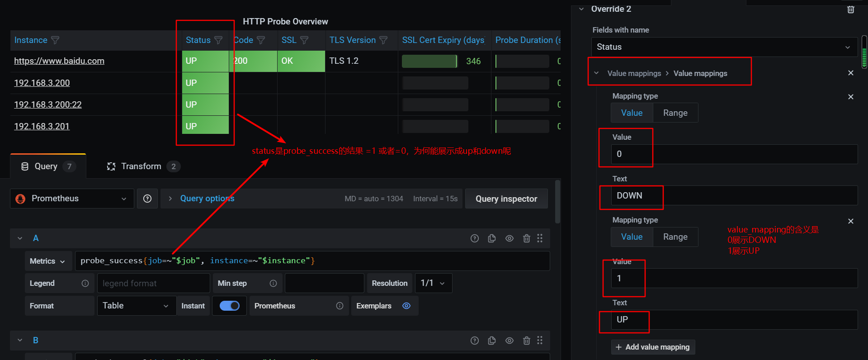Remove the Value mappings property
The width and height of the screenshot is (868, 360).
point(850,73)
